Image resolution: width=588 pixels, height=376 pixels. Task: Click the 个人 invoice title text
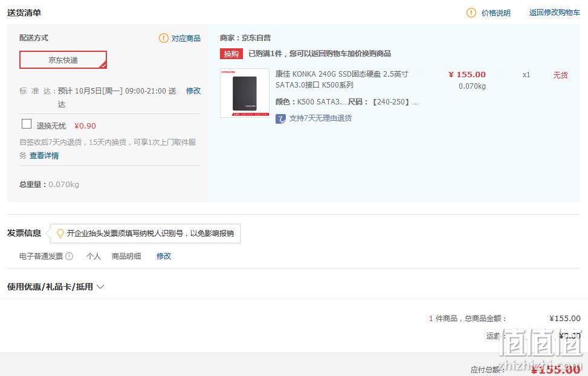94,256
